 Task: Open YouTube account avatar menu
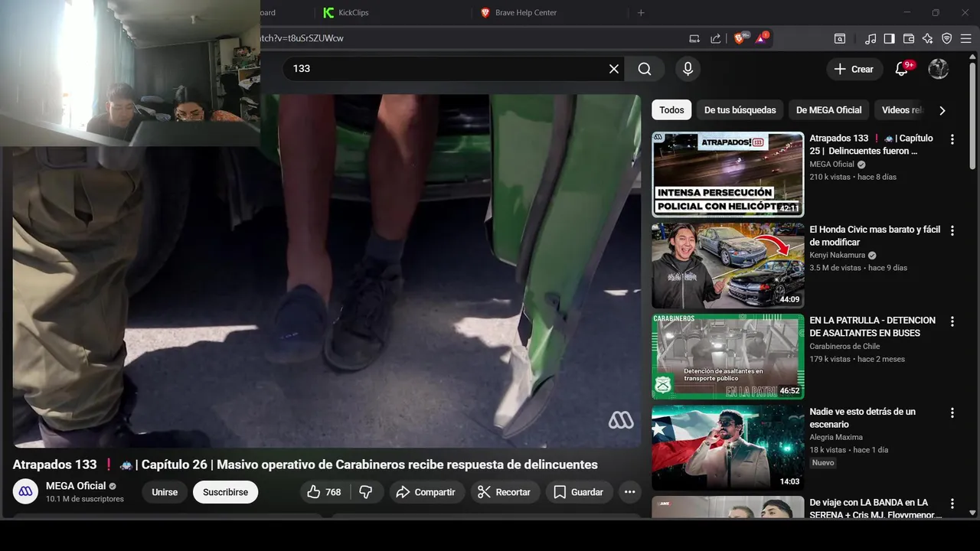tap(939, 69)
